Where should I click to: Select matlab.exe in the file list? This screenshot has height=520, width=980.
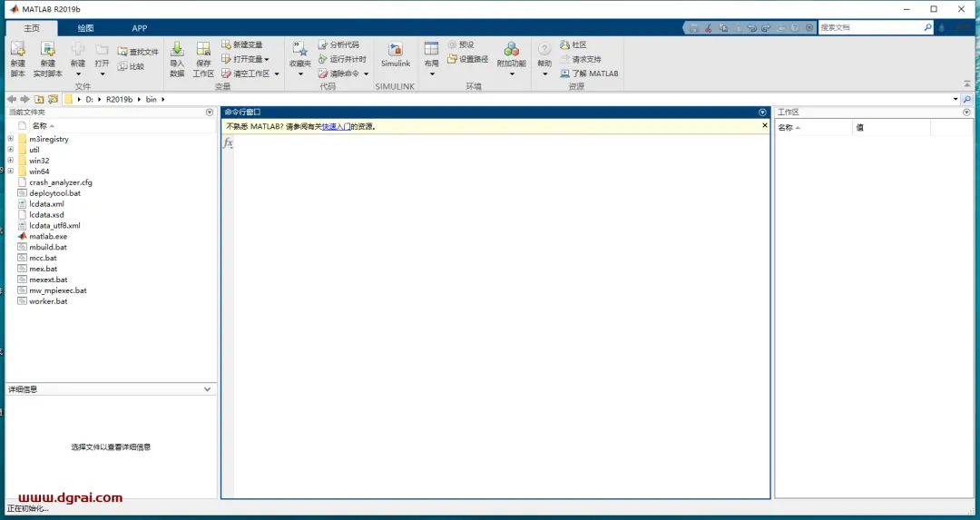point(48,236)
